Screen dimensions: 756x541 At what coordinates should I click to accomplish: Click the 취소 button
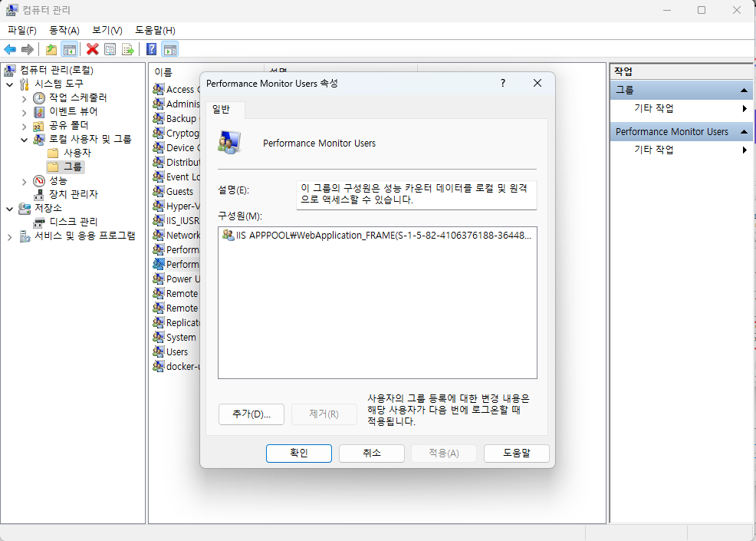click(x=371, y=454)
